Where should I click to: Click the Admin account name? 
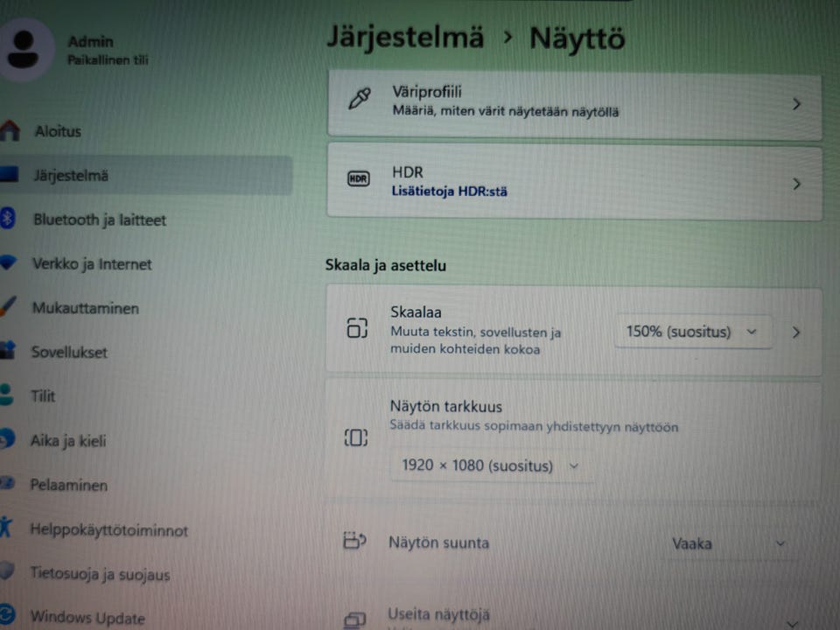pos(90,41)
